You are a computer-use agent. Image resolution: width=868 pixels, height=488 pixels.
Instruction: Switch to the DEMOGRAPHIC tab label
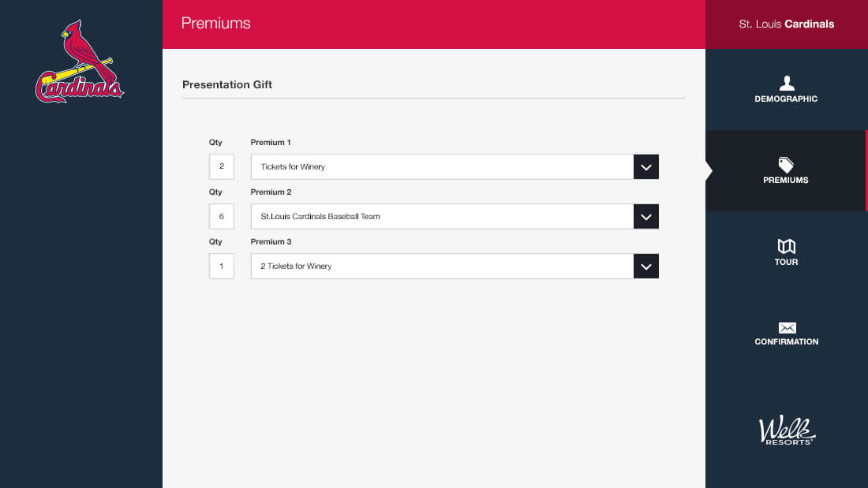click(x=786, y=99)
